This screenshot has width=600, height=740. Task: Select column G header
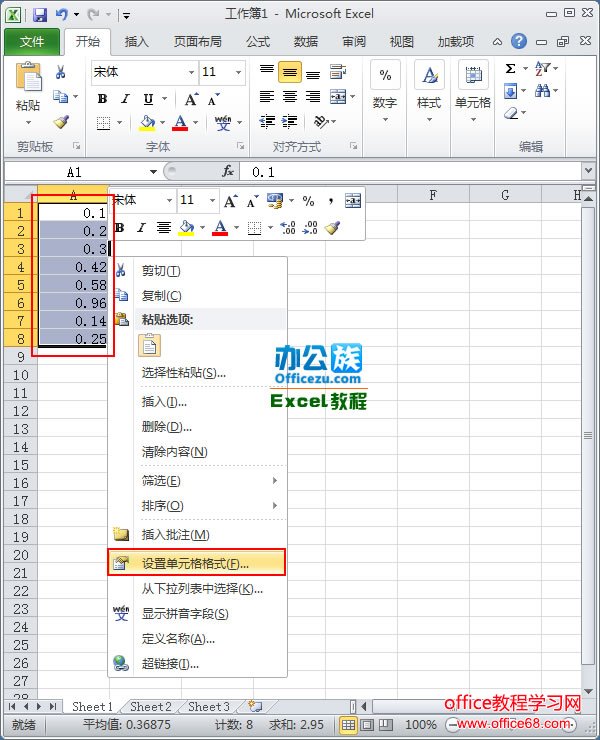click(x=505, y=195)
